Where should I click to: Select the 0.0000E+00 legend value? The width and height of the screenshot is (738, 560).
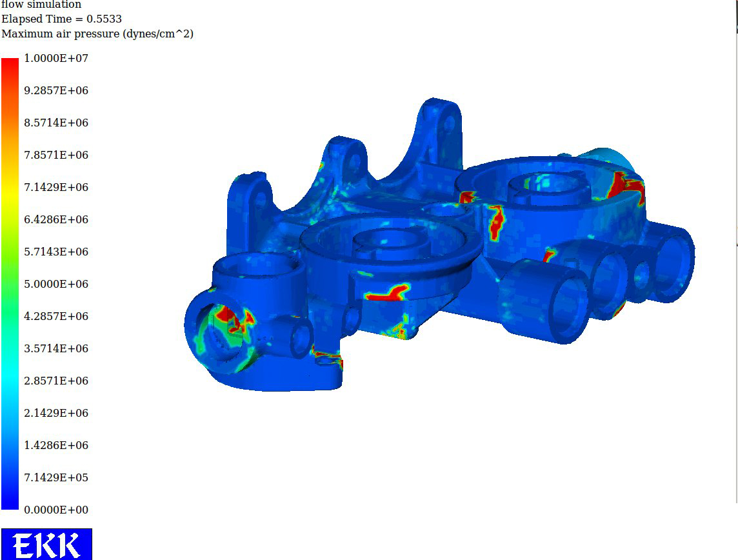[56, 510]
